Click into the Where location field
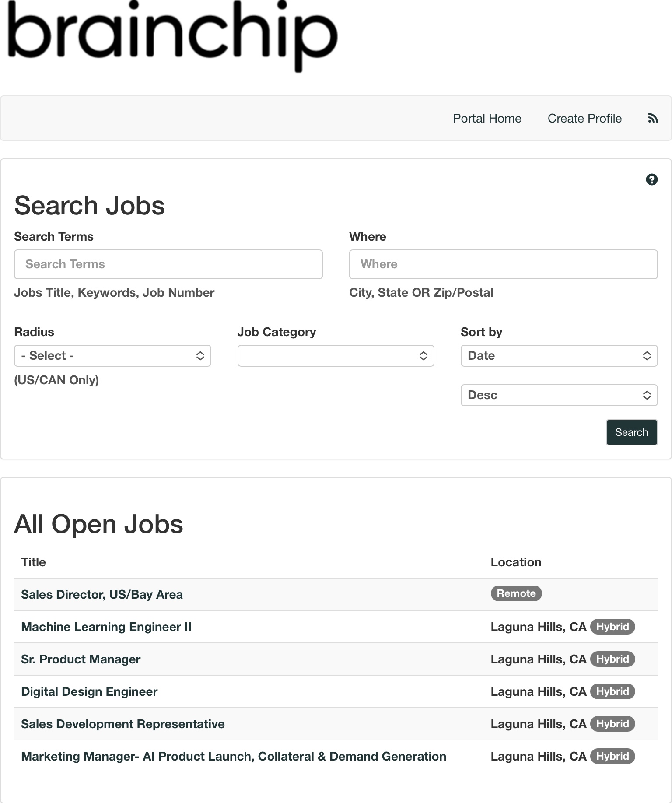Image resolution: width=672 pixels, height=803 pixels. [503, 264]
